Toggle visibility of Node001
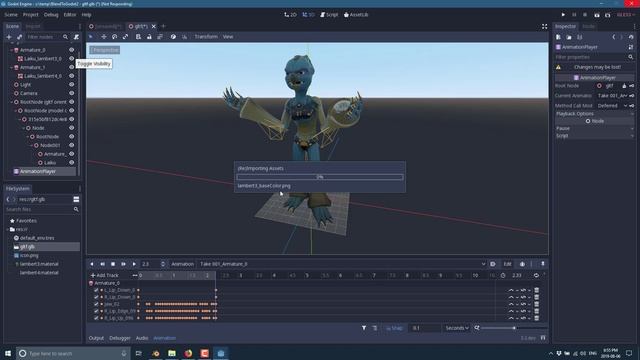Screen dimensions: 640x360 71,145
